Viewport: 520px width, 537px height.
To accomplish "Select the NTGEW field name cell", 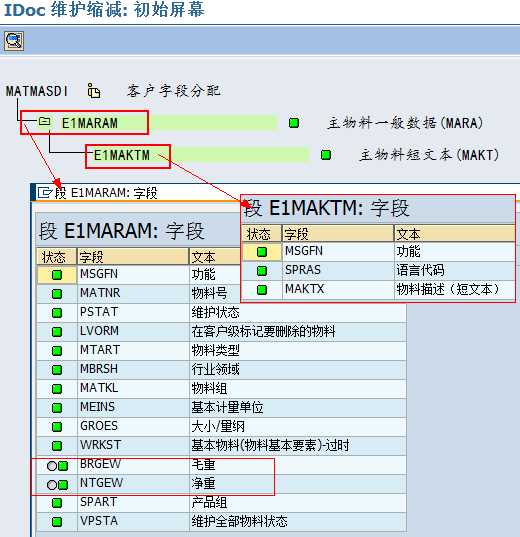I will tap(133, 483).
